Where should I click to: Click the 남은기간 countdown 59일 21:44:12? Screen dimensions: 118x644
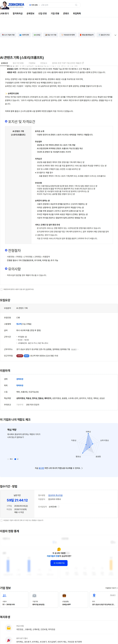(17, 500)
